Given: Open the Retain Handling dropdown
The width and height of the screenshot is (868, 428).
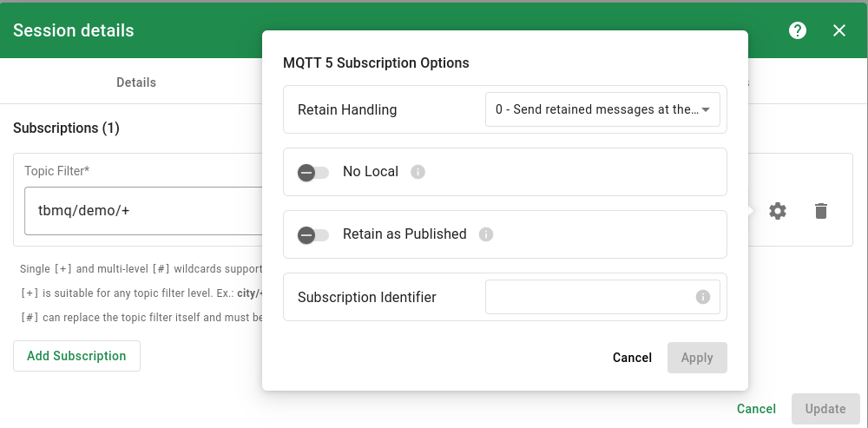Looking at the screenshot, I should pyautogui.click(x=597, y=109).
